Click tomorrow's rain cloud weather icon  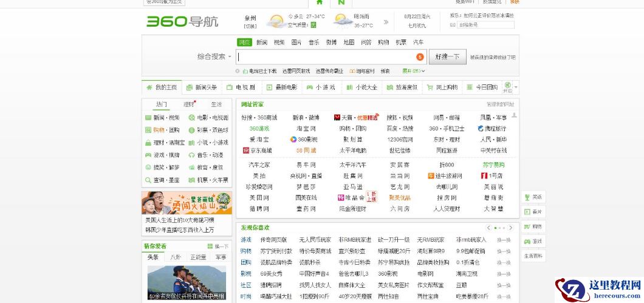tap(343, 21)
